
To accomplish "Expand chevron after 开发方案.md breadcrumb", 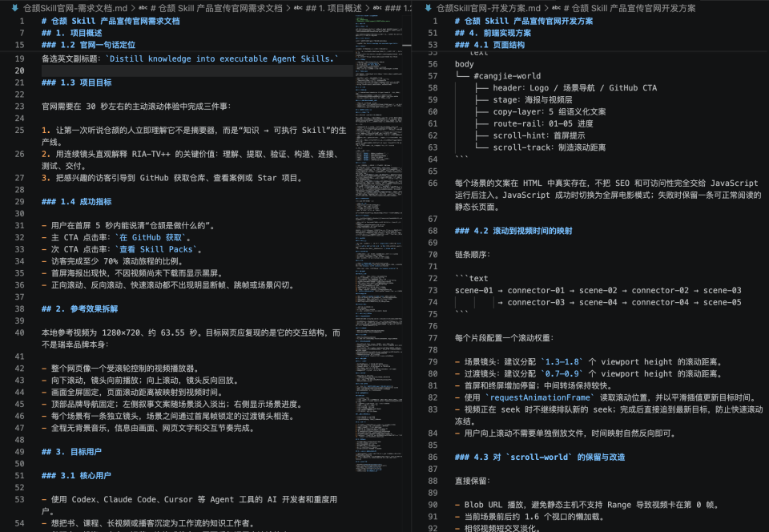I will (546, 8).
